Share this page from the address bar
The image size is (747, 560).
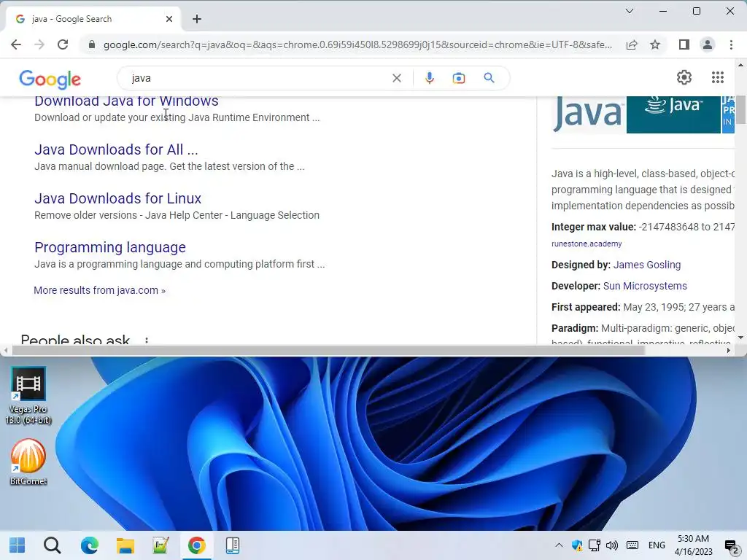[632, 44]
